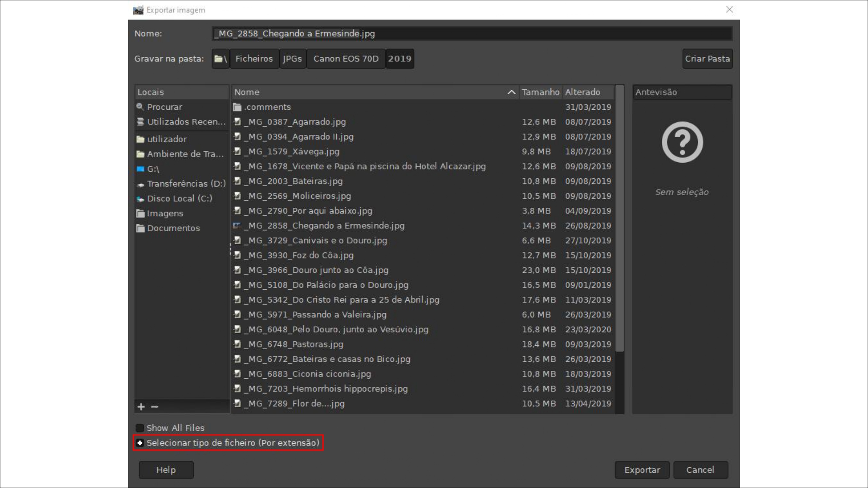This screenshot has width=868, height=488.
Task: Click the Criar Pasta button
Action: (707, 59)
